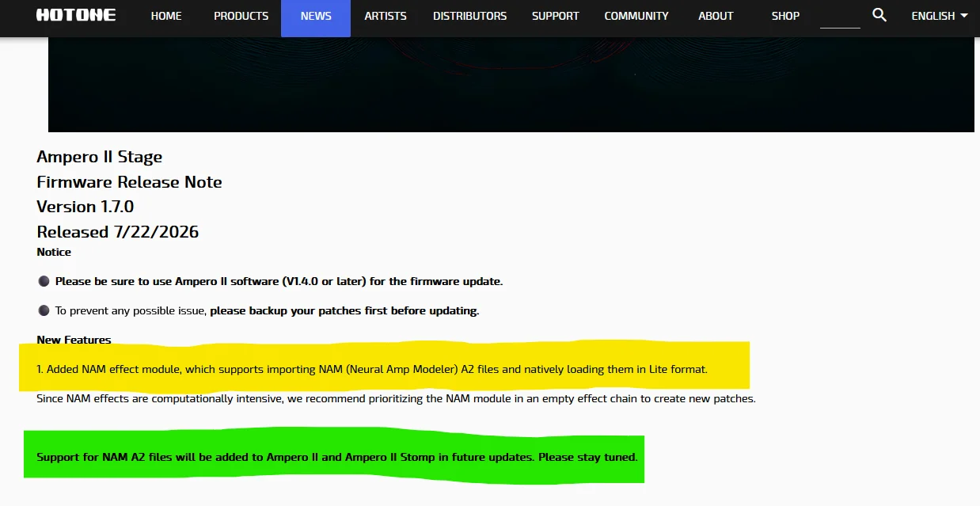Click 'Firmware Release Note' heading text
The width and height of the screenshot is (980, 506).
tap(129, 182)
